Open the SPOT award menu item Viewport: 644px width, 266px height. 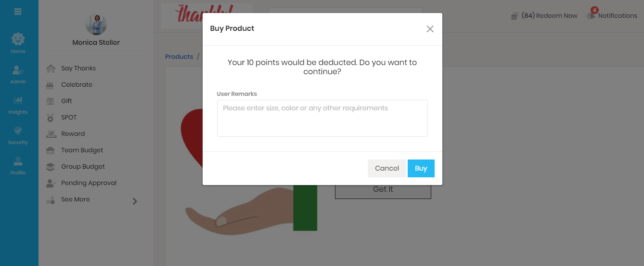coord(69,118)
